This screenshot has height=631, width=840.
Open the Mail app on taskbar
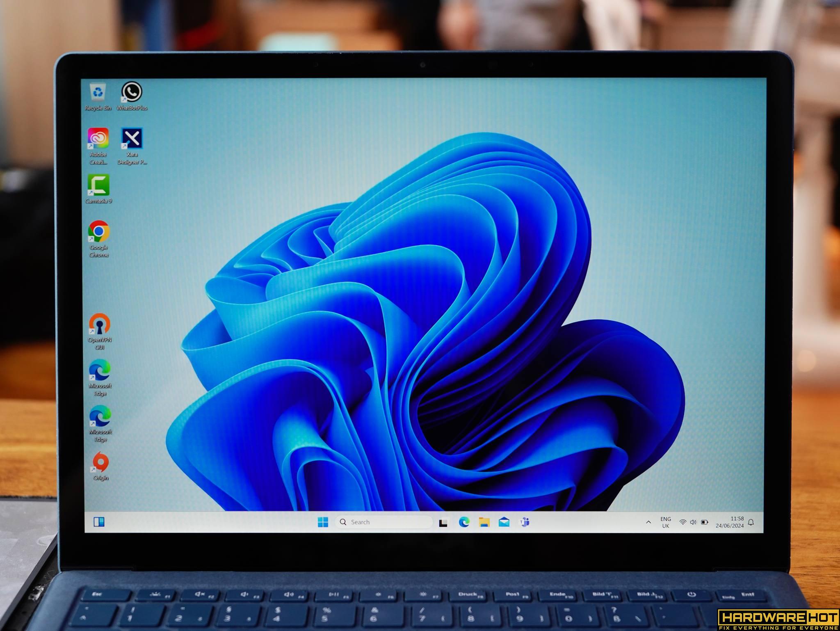coord(504,522)
